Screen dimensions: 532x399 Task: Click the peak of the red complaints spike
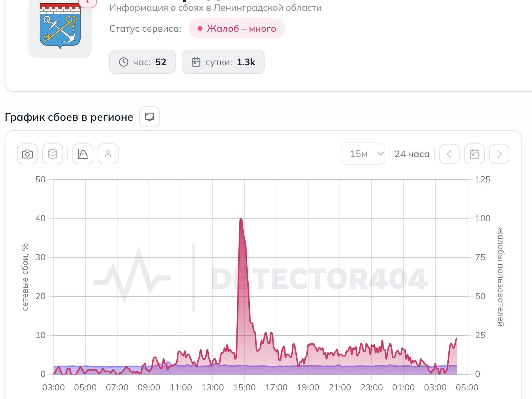tap(241, 219)
